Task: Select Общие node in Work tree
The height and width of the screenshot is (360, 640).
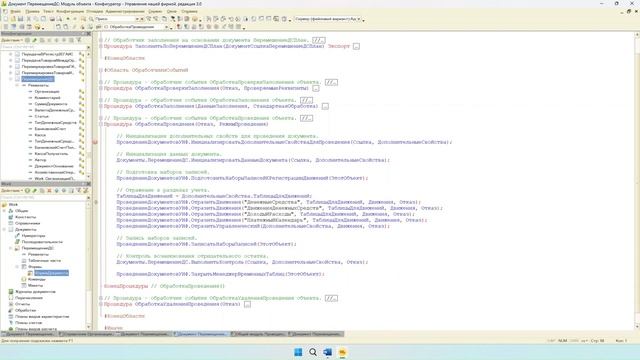Action: click(x=22, y=211)
